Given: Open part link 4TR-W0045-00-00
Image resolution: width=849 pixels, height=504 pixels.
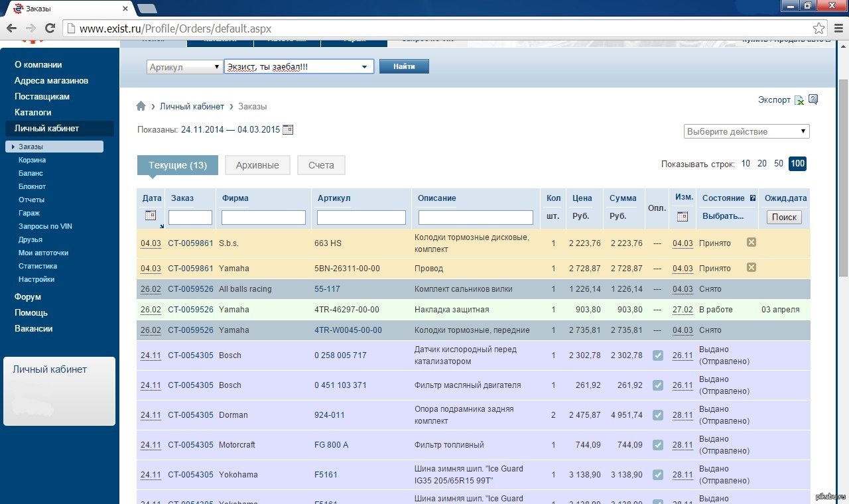Looking at the screenshot, I should [348, 330].
